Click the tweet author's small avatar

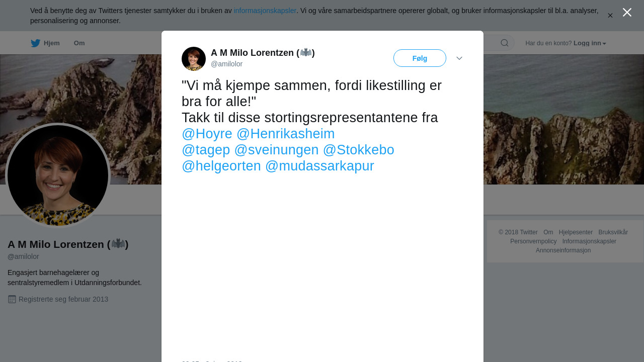(194, 59)
